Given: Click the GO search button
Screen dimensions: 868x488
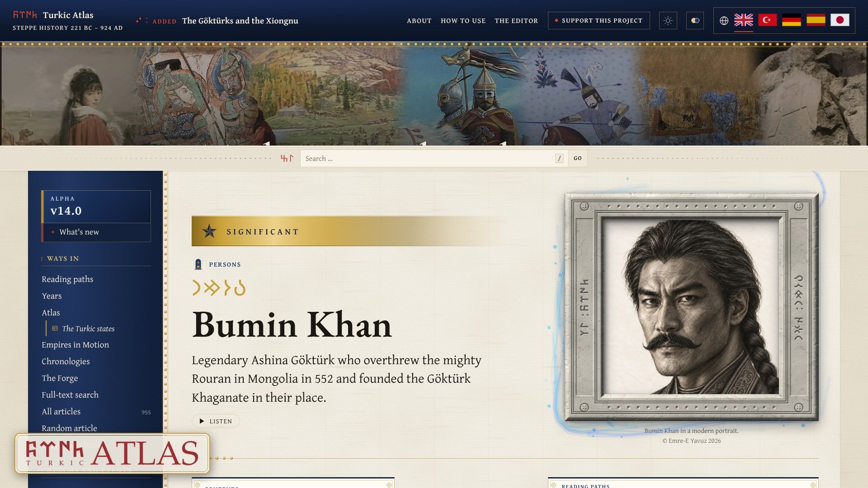Looking at the screenshot, I should 577,158.
